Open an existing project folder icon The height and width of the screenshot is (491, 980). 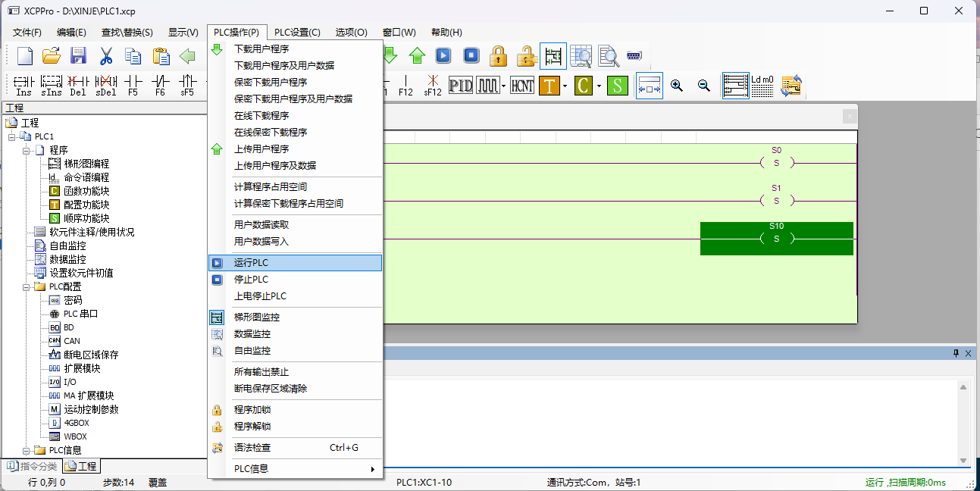tap(51, 55)
